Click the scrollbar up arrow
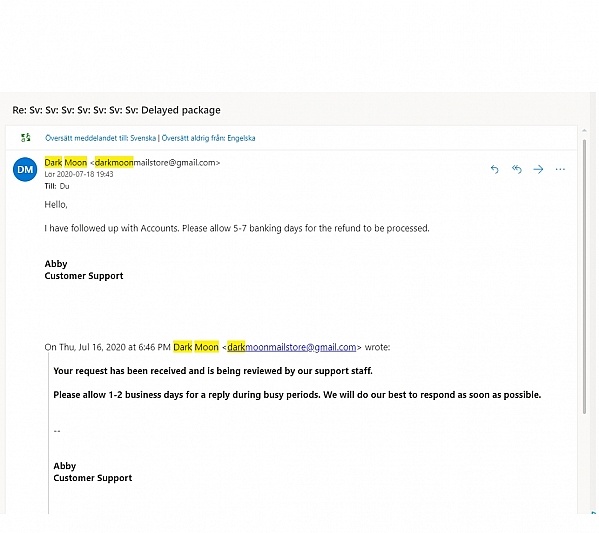The width and height of the screenshot is (599, 533). [x=584, y=131]
